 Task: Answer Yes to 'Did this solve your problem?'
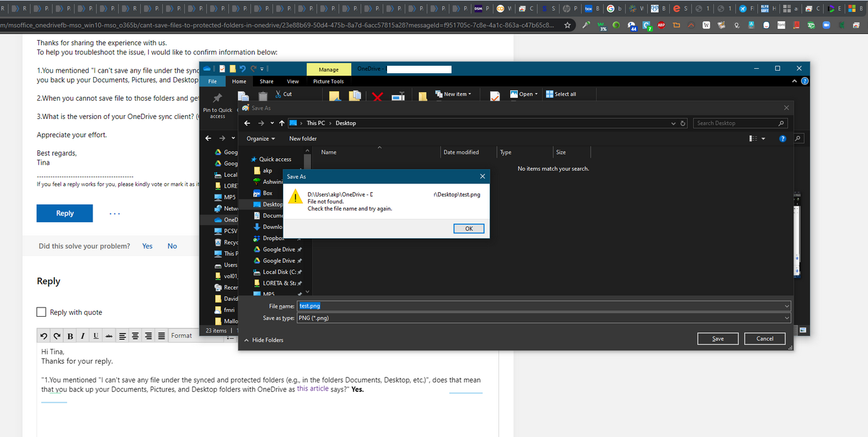coord(147,246)
